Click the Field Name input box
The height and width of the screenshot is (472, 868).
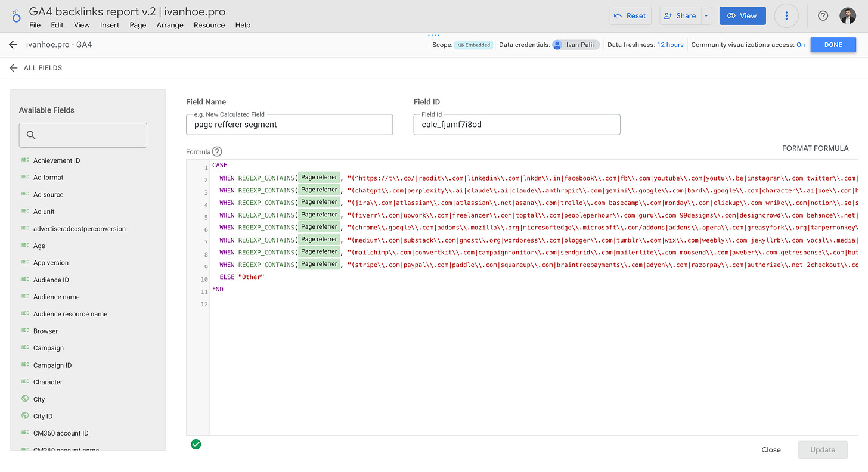(289, 125)
